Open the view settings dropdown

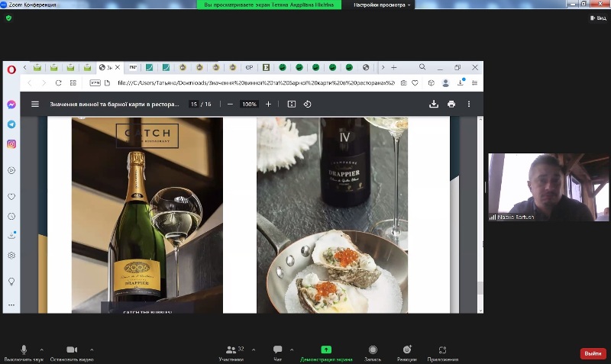[382, 5]
